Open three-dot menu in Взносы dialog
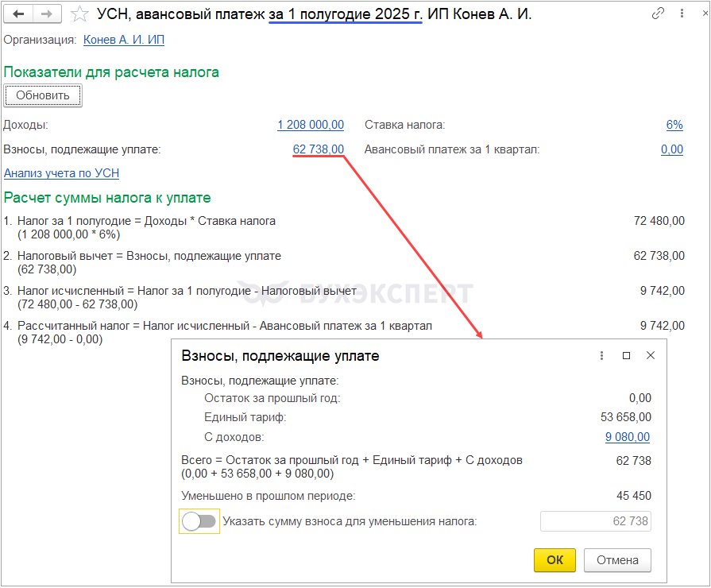The image size is (711, 588). pos(601,356)
